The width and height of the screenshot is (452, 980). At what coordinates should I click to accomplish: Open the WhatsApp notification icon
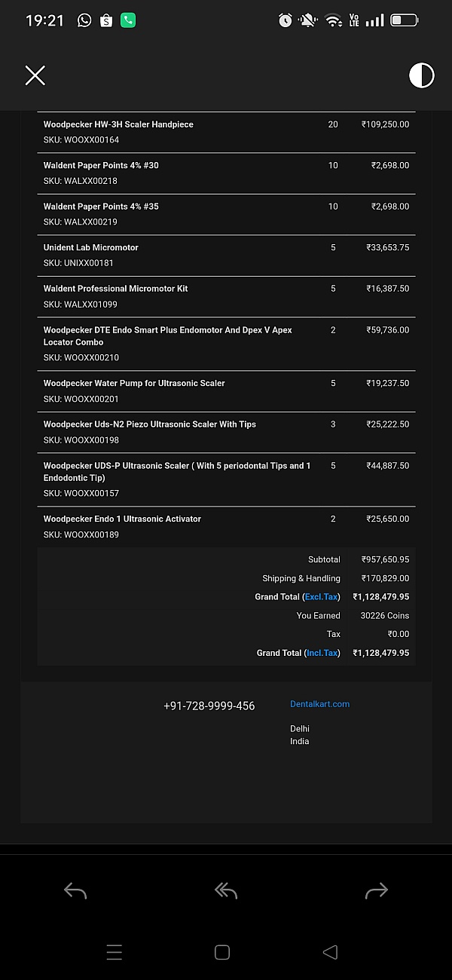point(84,20)
